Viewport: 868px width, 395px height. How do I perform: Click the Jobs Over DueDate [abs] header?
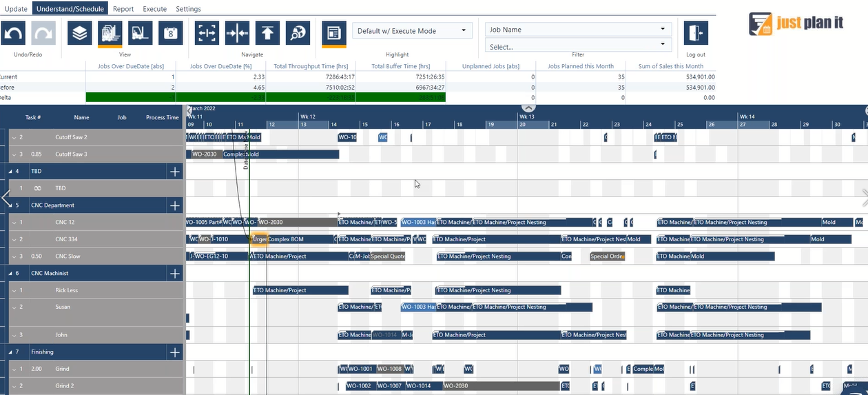130,66
